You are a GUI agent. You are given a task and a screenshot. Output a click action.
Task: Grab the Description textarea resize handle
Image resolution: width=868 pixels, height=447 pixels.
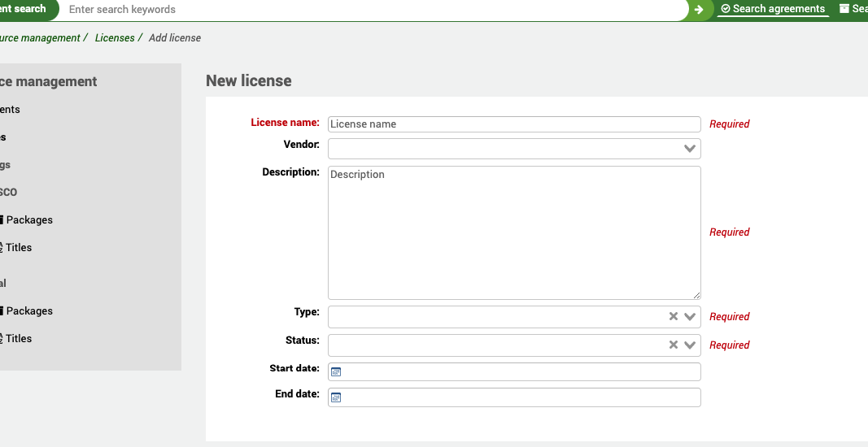(x=696, y=295)
